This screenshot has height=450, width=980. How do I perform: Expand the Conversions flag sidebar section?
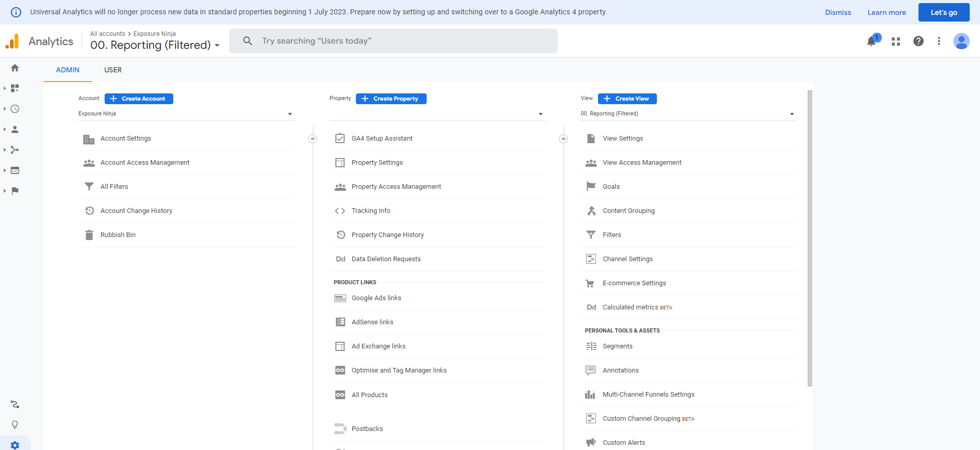pyautogui.click(x=15, y=191)
